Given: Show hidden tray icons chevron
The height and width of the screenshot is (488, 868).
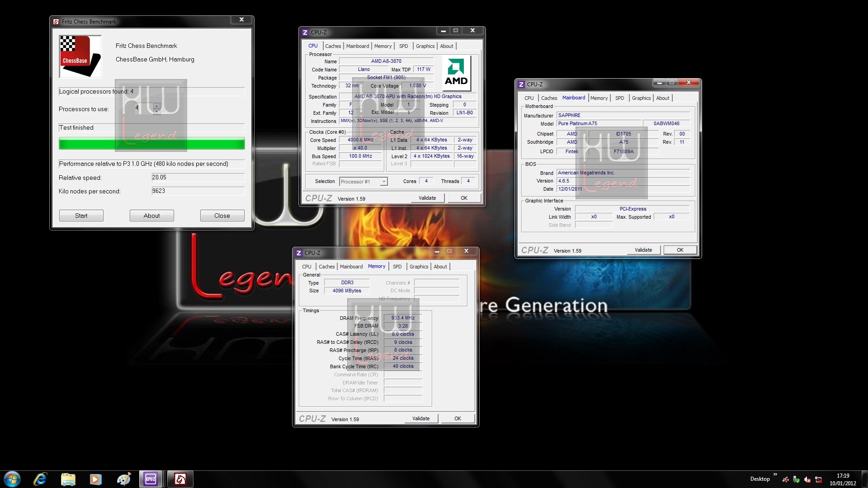Looking at the screenshot, I should [775, 474].
